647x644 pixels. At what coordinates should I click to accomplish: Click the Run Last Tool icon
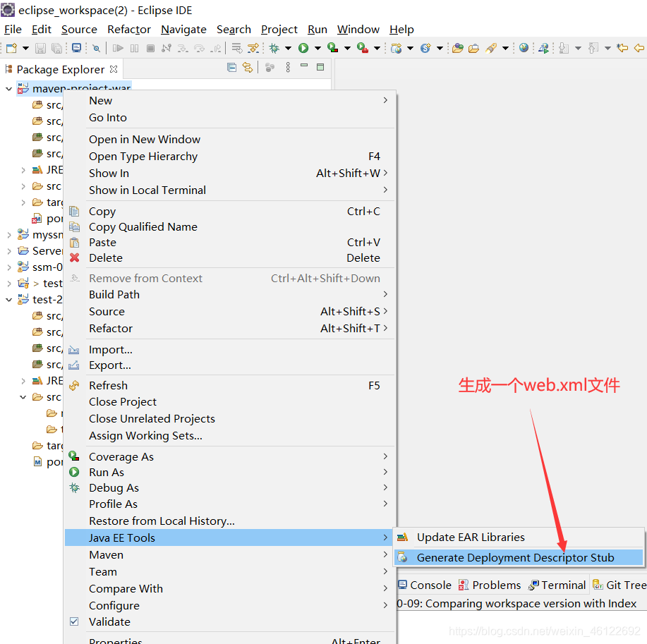pos(362,48)
